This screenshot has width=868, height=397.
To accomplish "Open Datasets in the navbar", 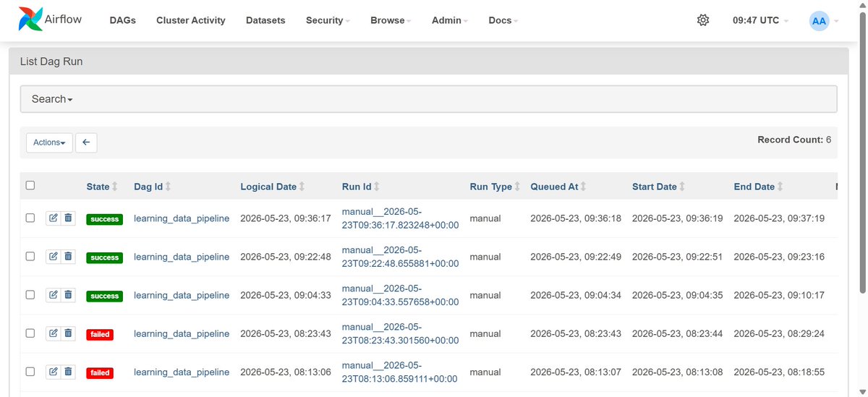I will [x=265, y=20].
